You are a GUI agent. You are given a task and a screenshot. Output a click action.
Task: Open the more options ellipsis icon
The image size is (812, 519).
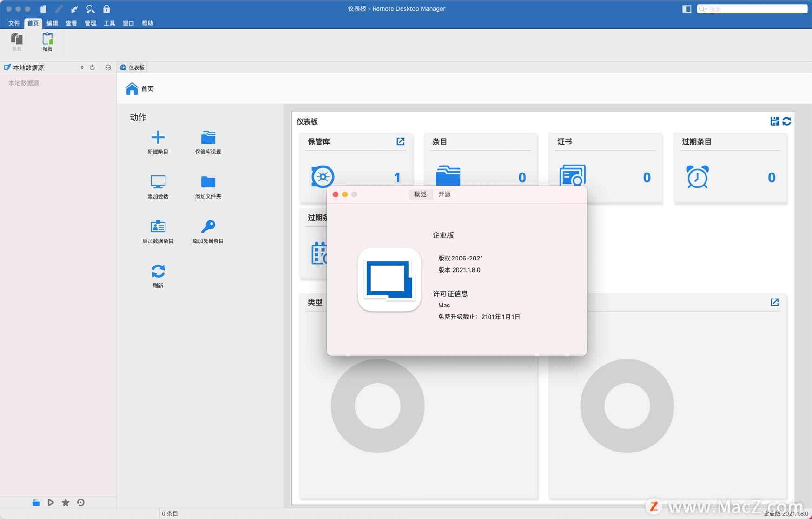[108, 67]
